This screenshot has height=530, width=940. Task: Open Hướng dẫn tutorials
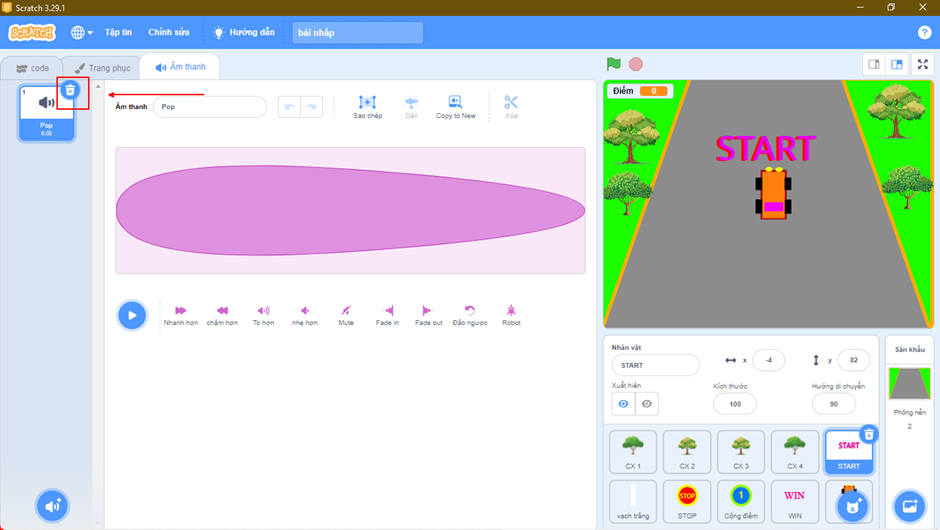point(244,32)
